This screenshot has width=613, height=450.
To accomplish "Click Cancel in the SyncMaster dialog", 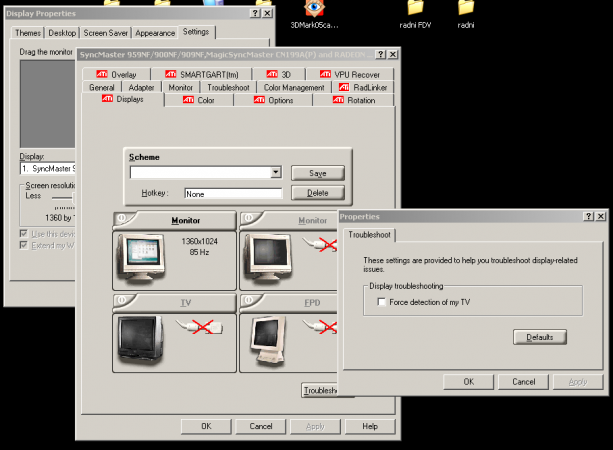I will (x=261, y=426).
